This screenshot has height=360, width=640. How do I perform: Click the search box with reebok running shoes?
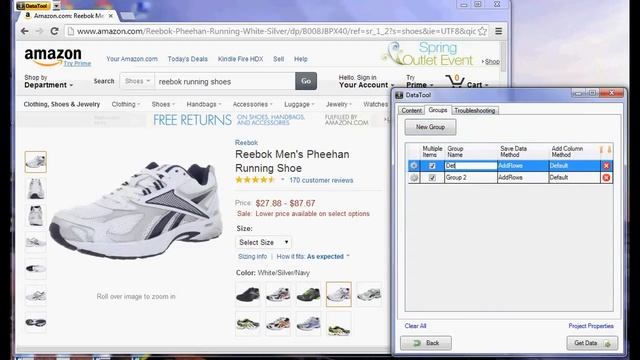point(224,81)
